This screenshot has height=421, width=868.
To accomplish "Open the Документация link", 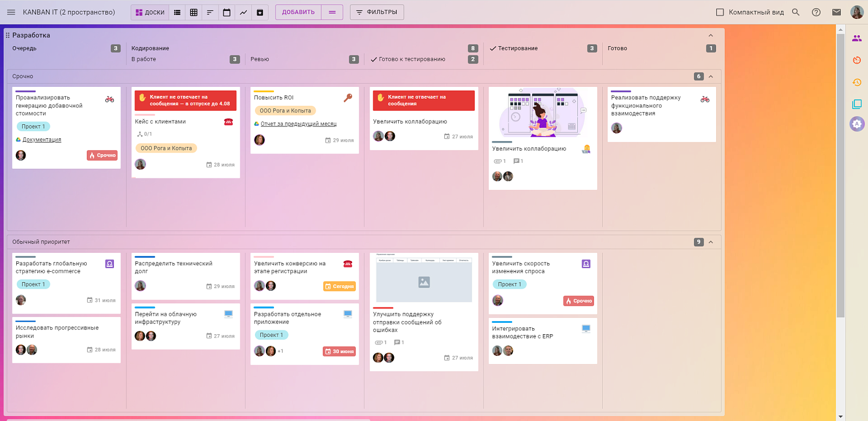I will click(42, 139).
